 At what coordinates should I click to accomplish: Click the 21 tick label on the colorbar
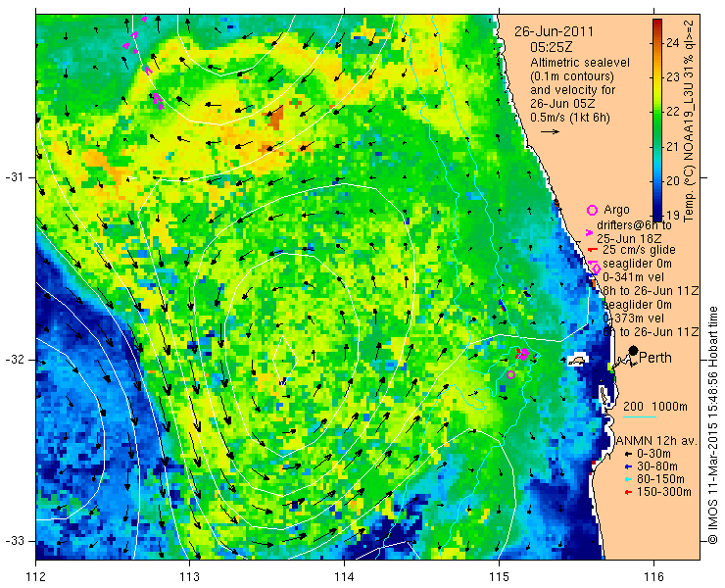pyautogui.click(x=673, y=147)
